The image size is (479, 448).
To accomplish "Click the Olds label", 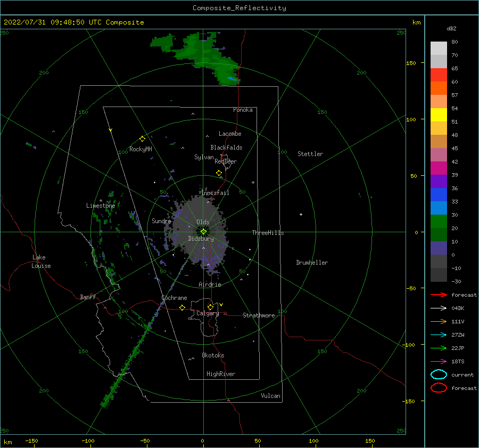I will pyautogui.click(x=203, y=222).
